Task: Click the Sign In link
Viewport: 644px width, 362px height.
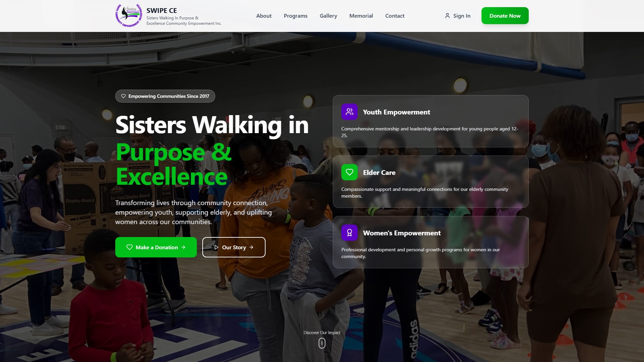Action: [461, 16]
